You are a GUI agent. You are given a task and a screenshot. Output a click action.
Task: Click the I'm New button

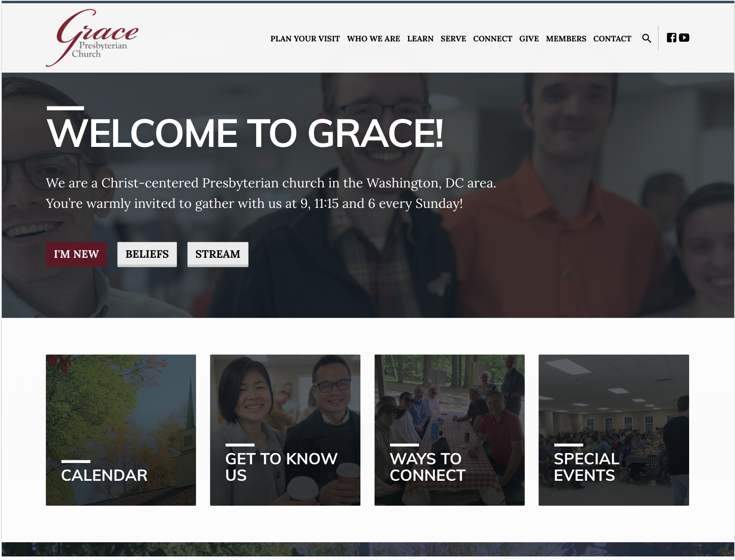[76, 254]
